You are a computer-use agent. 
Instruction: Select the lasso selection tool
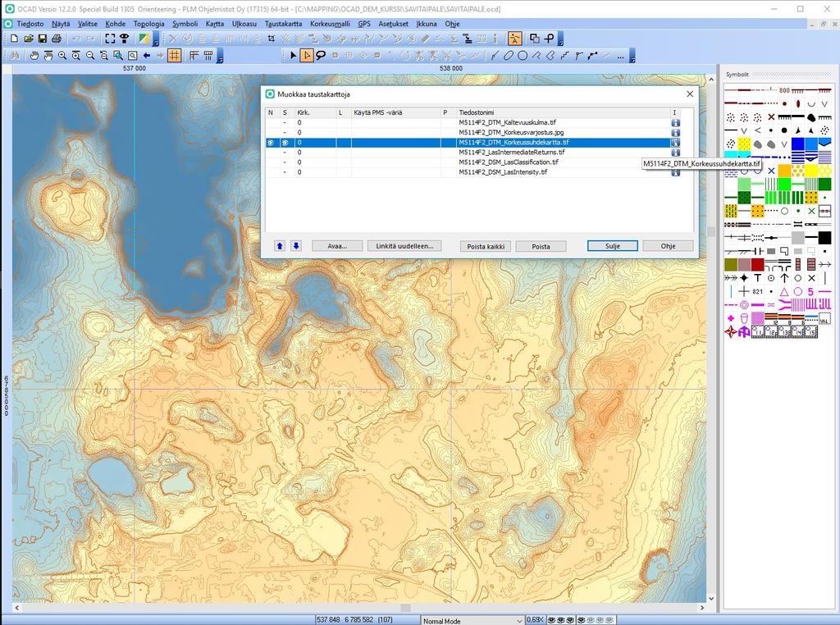coord(321,55)
